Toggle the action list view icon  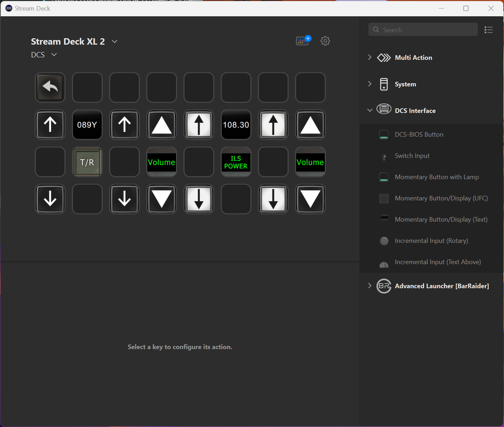click(x=489, y=30)
